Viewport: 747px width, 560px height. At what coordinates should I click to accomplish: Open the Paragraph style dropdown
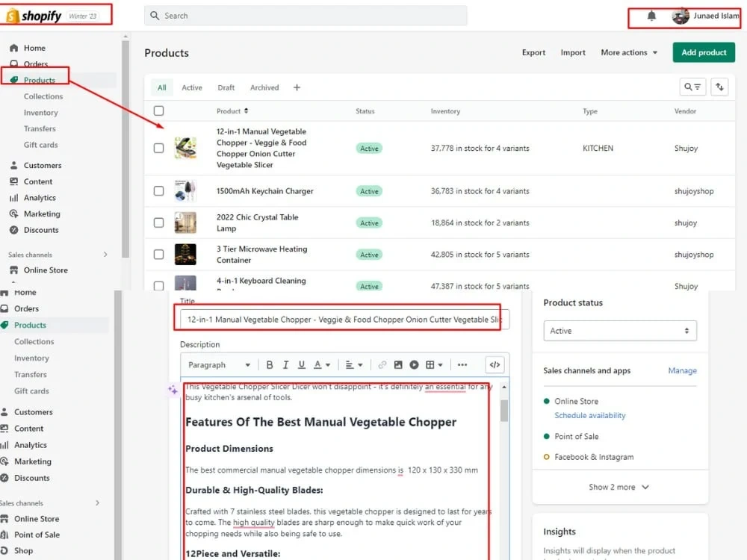(219, 365)
